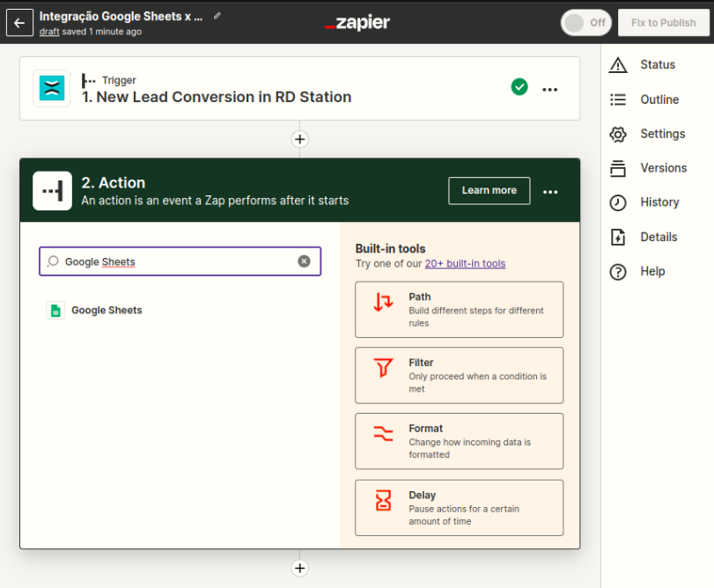Clear the Google Sheets search text

(305, 261)
